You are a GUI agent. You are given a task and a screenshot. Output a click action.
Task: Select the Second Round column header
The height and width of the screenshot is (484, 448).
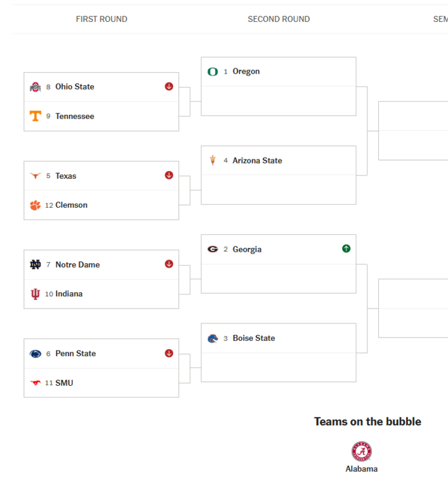(279, 19)
